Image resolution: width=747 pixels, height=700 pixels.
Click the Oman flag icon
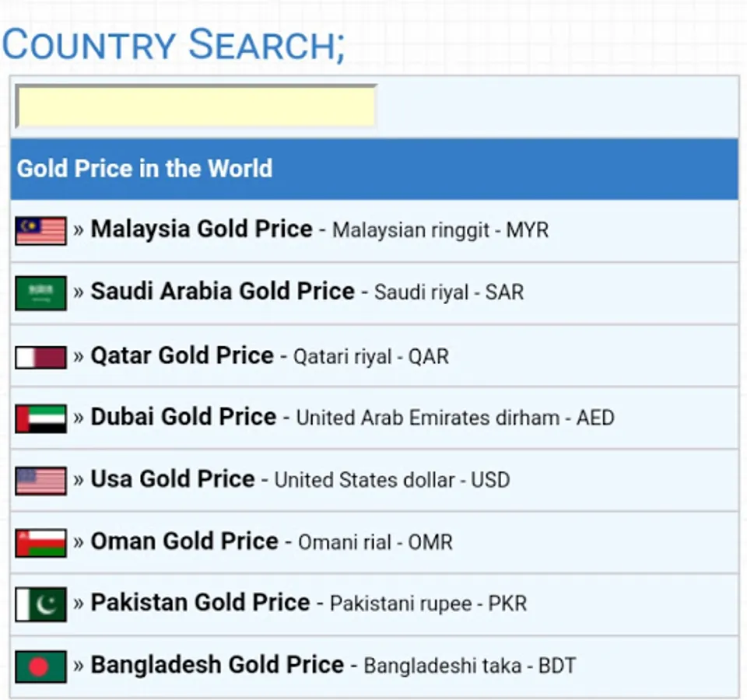(41, 543)
